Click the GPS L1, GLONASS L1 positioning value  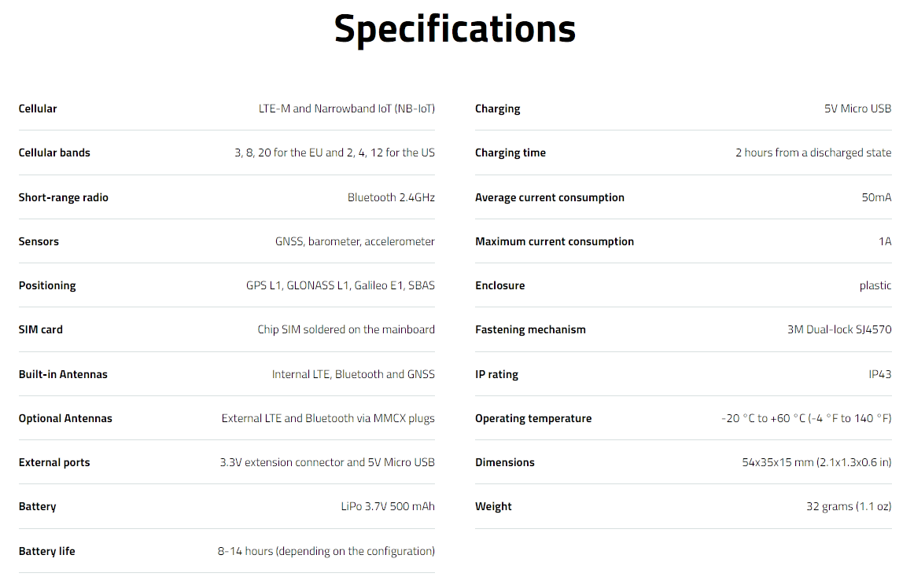click(x=341, y=285)
